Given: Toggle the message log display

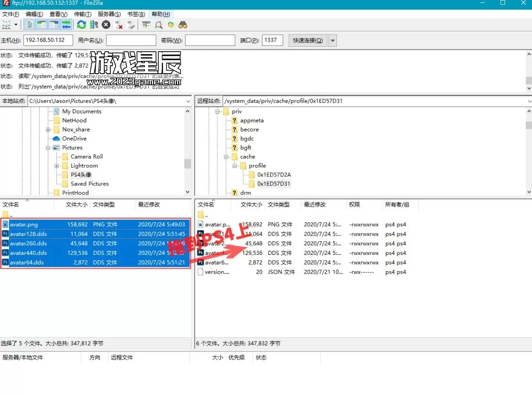Looking at the screenshot, I should click(30, 24).
